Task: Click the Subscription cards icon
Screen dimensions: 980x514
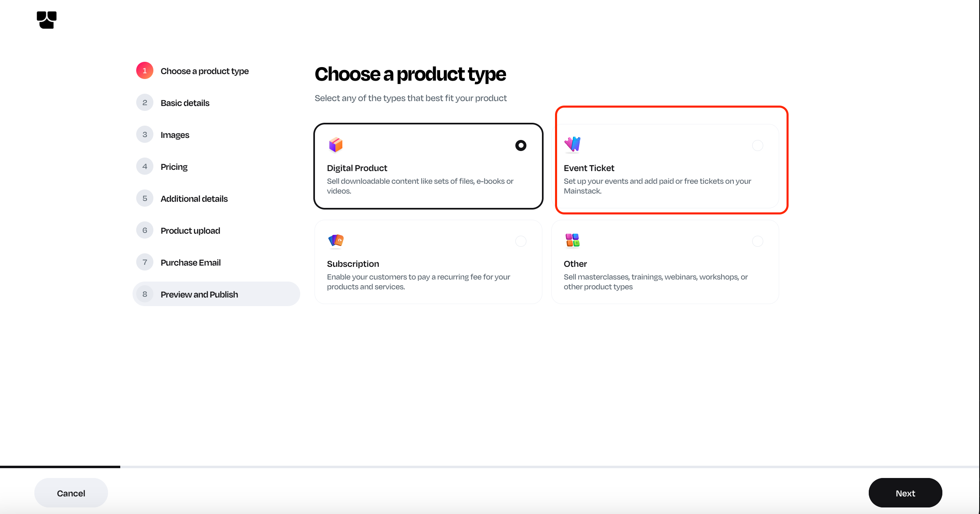Action: [336, 241]
